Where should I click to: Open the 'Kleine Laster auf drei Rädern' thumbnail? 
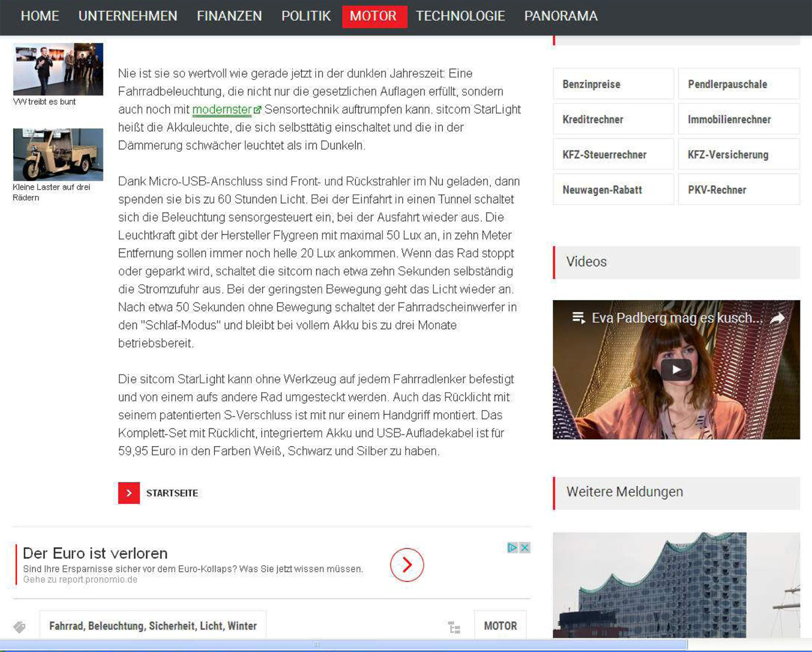tap(58, 154)
